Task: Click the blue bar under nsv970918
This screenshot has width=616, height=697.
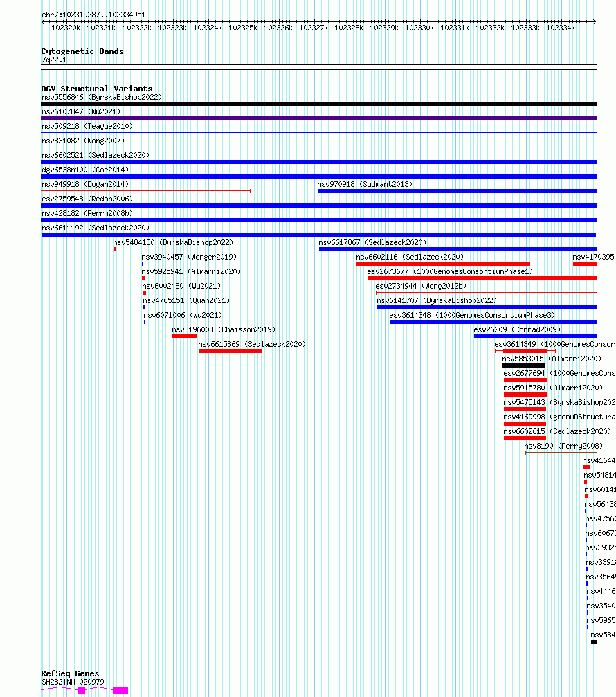Action: point(457,191)
